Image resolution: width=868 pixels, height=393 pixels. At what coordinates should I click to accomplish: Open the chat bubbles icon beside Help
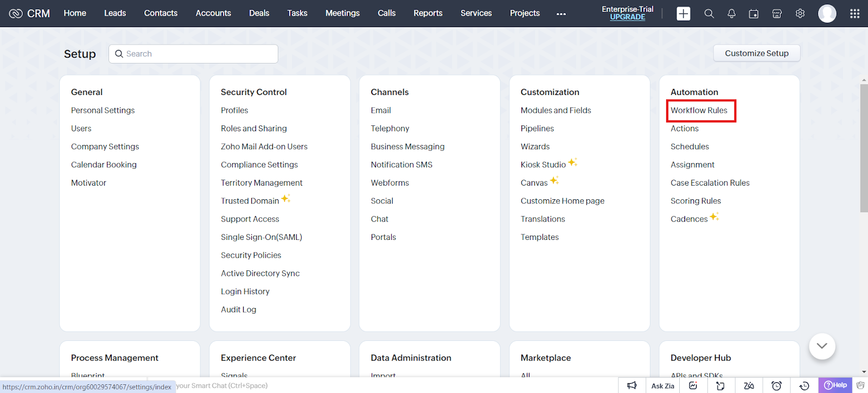pos(860,385)
